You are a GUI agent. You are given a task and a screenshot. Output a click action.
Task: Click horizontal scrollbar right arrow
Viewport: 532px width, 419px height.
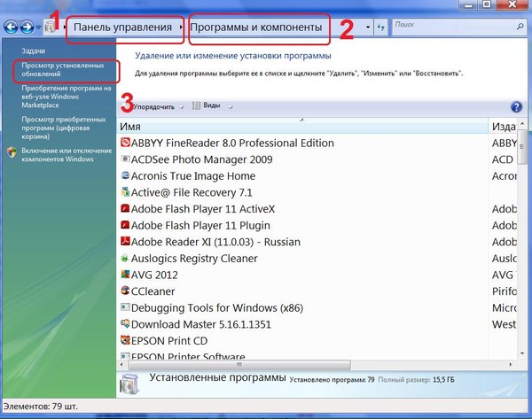pos(511,365)
